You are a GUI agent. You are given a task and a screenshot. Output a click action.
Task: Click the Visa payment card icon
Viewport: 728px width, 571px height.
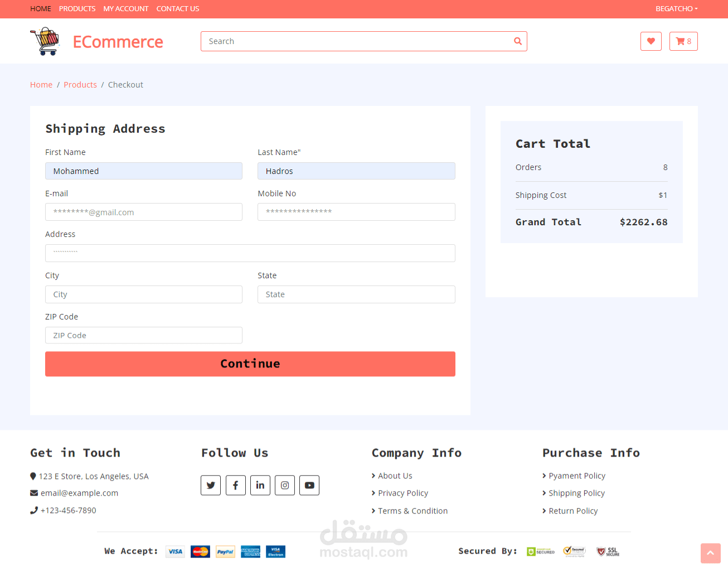[x=175, y=551]
